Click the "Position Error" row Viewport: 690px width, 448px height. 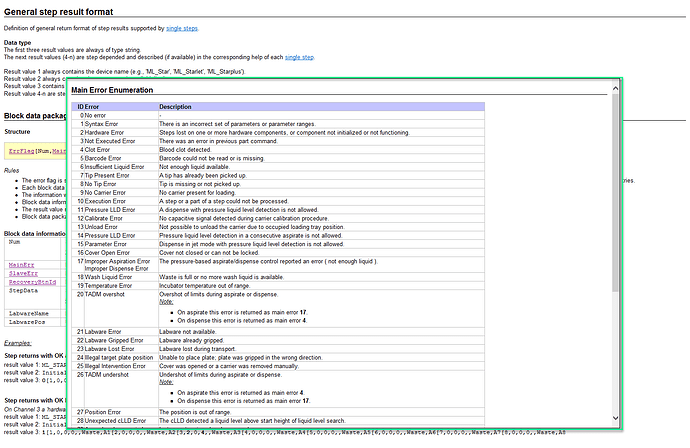tap(108, 409)
